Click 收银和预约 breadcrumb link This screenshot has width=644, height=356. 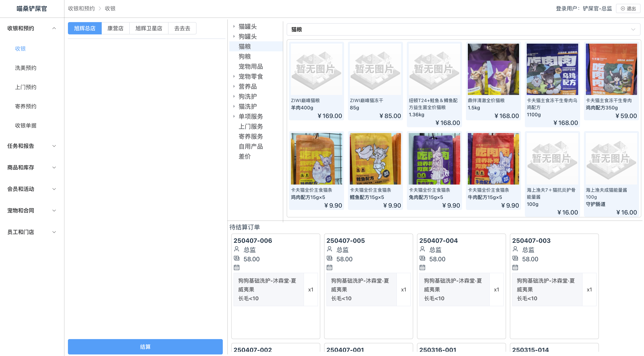click(81, 8)
